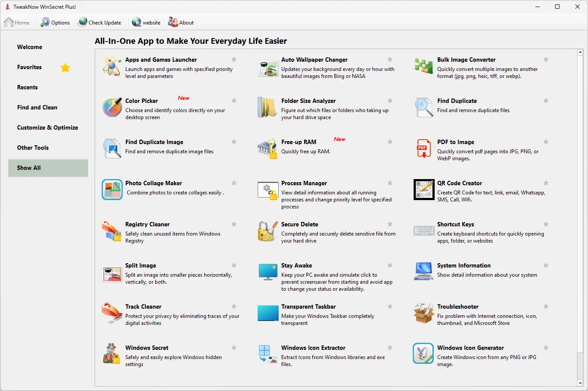Star the Folder Size Analyzer tool

(390, 101)
